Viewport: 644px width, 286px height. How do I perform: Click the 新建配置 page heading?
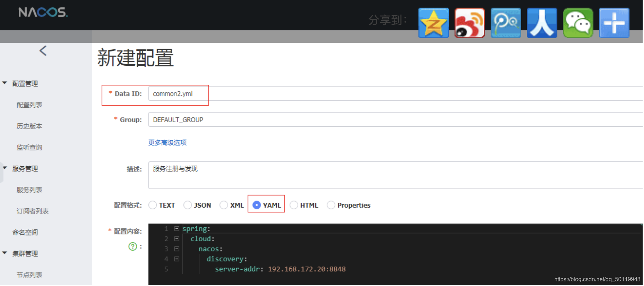(x=136, y=58)
